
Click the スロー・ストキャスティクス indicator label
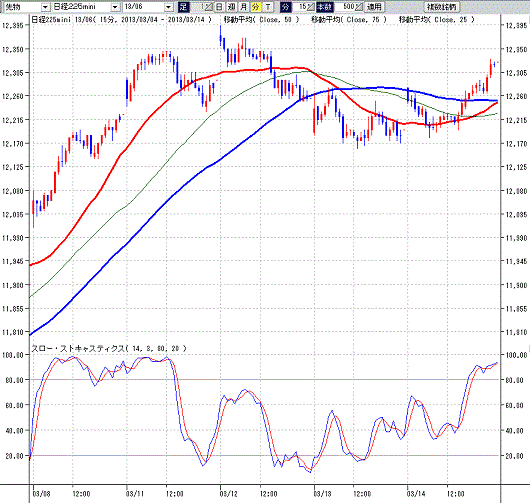(109, 349)
